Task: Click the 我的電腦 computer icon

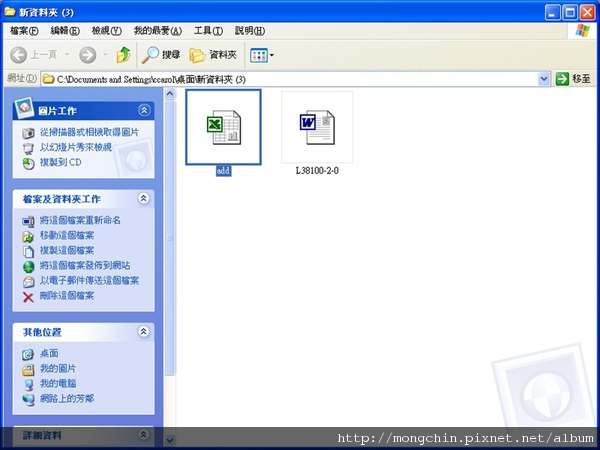Action: (28, 385)
